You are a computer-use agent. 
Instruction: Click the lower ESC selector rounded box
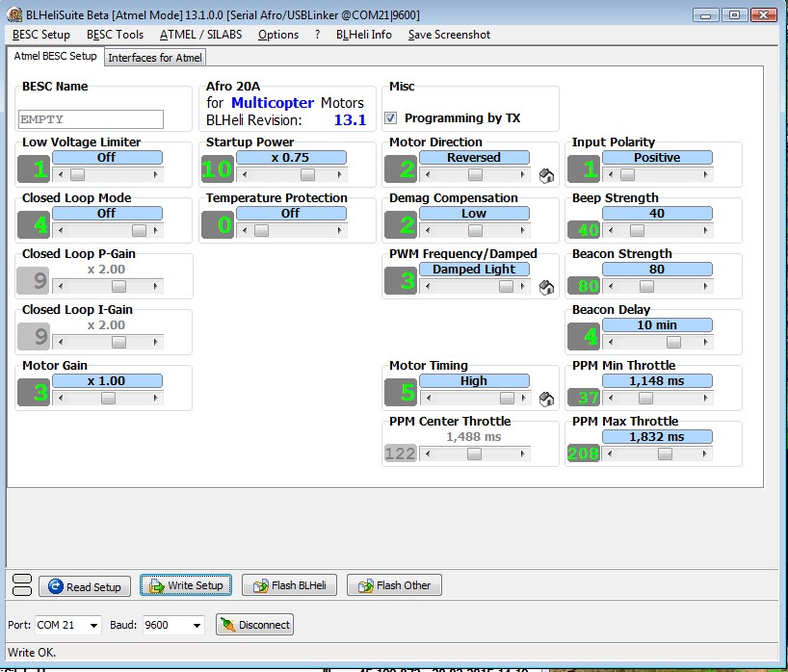(20, 591)
